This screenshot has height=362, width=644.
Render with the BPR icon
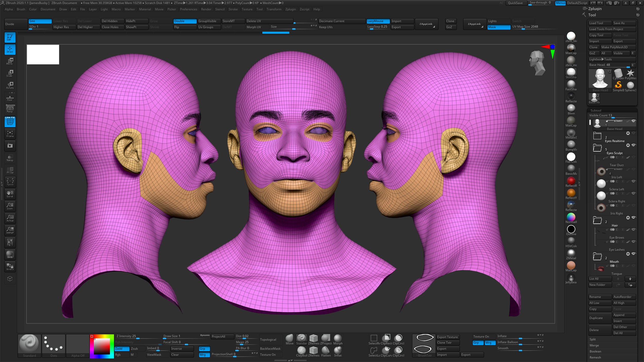click(10, 254)
